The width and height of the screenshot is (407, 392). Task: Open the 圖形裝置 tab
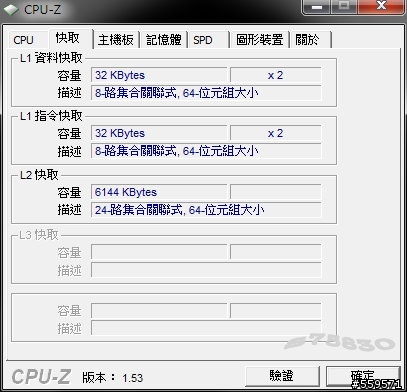(x=259, y=40)
